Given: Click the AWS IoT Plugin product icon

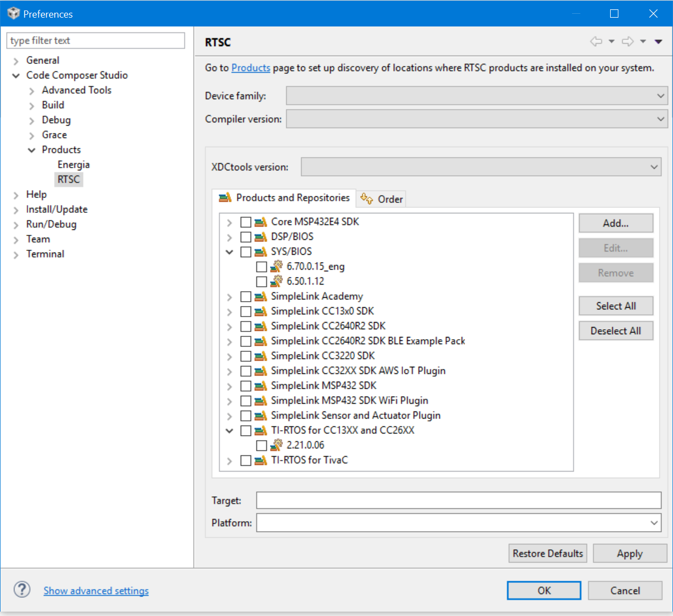Looking at the screenshot, I should coord(261,371).
